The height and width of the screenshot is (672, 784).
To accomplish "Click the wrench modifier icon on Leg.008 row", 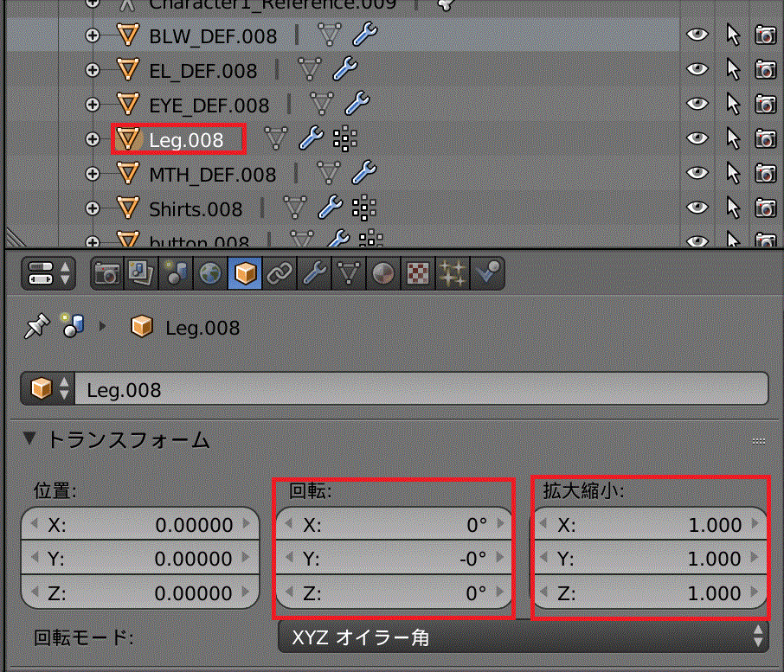I will 311,138.
